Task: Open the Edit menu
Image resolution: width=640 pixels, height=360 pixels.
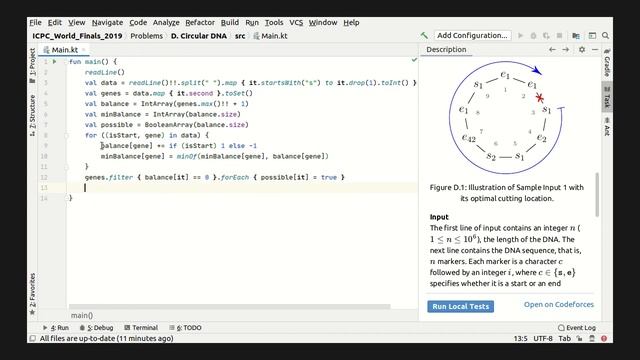Action: coord(55,22)
